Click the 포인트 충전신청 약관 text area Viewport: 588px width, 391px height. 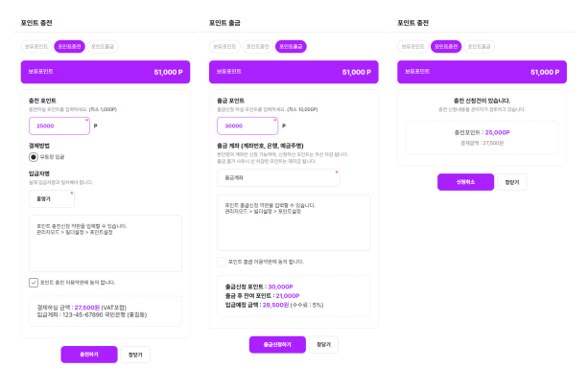(106, 243)
